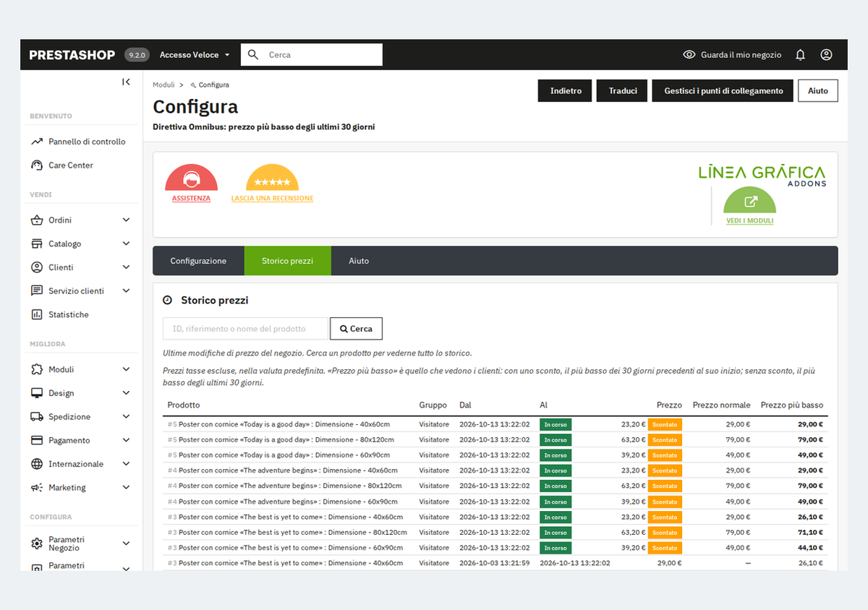
Task: Expand the Catalogo menu chevron
Action: coord(126,244)
